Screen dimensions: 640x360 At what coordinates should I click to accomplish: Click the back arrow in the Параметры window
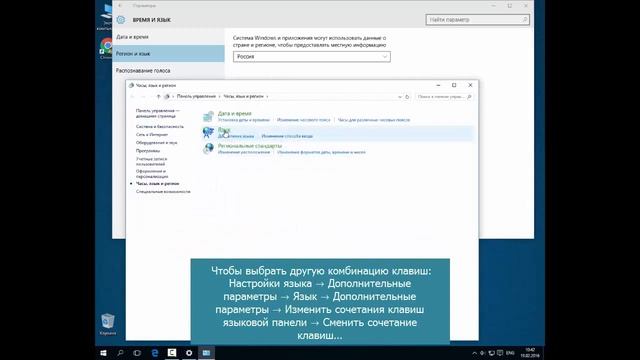tap(120, 6)
